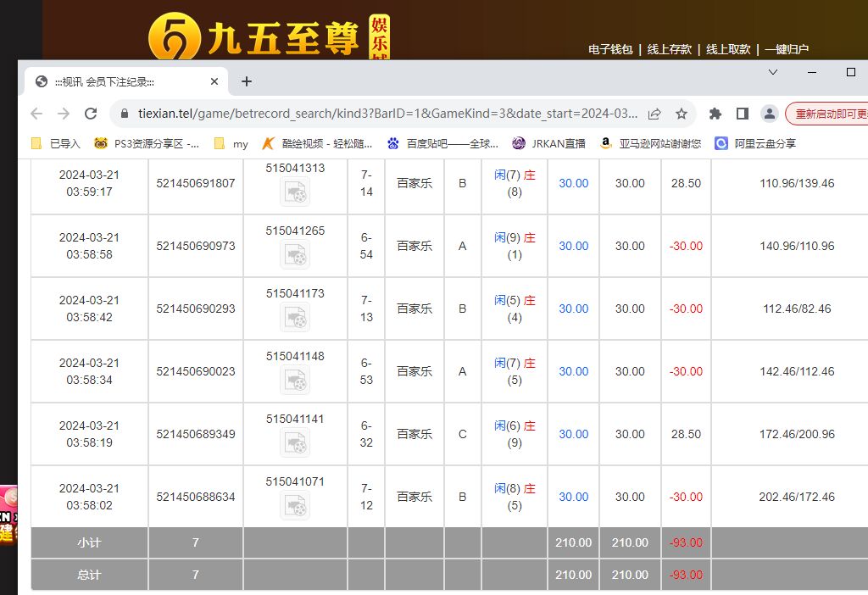Play video replay for round 515041141

click(x=295, y=442)
